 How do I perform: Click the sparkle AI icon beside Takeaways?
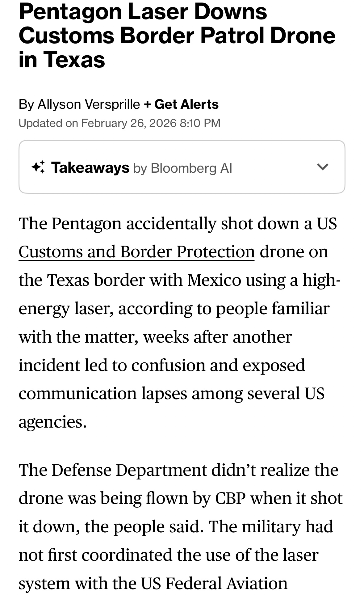pyautogui.click(x=38, y=167)
